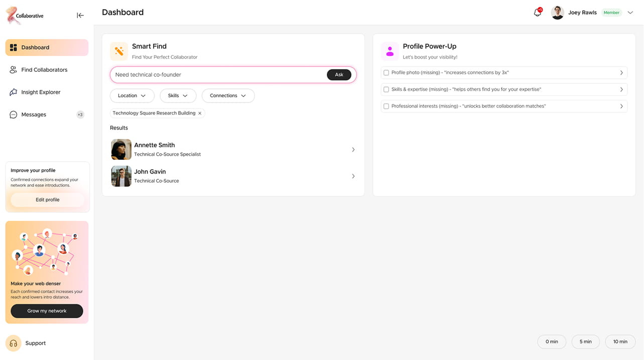Click the Profile Power-Up person icon
Screen dimensions: 644x360
390,51
